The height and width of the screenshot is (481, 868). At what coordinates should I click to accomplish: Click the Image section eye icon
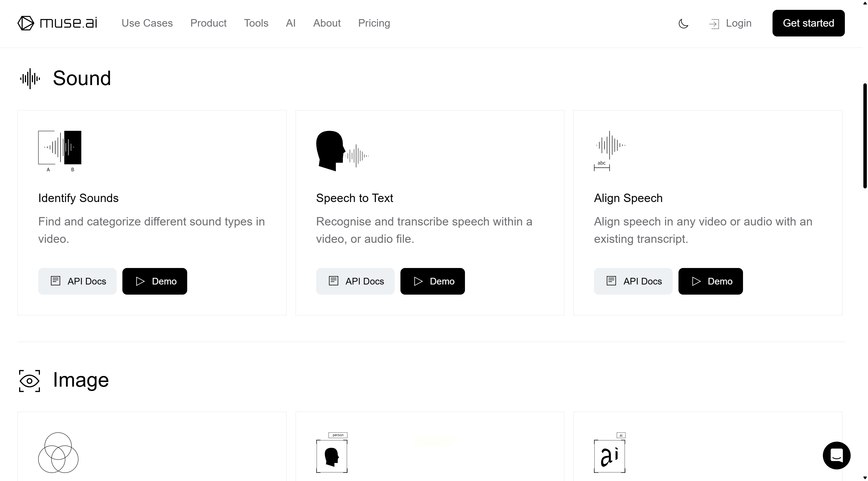pos(29,381)
